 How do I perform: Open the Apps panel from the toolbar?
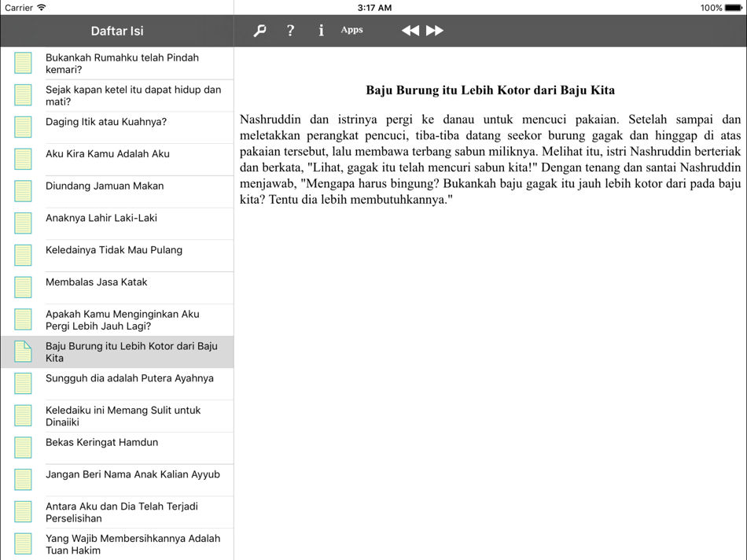tap(351, 30)
